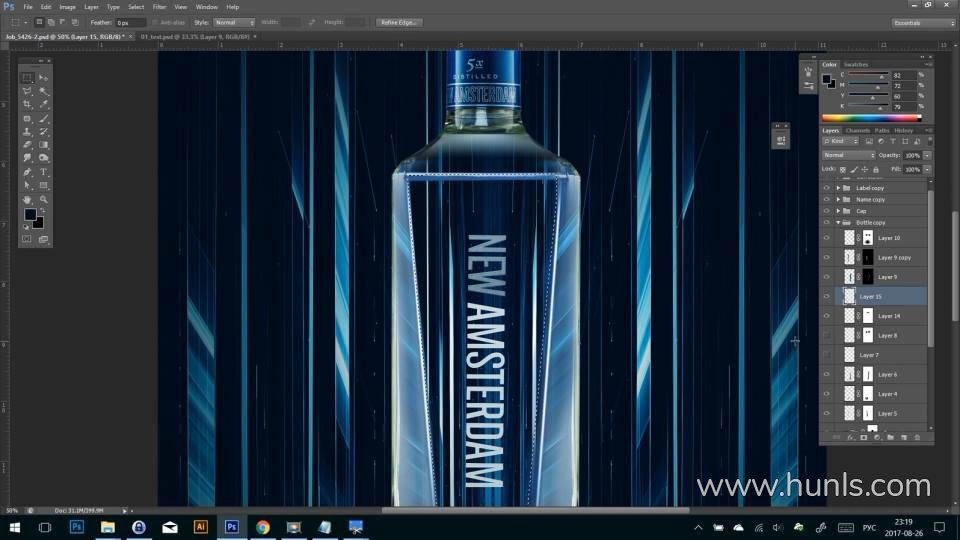Select the Magic Wand tool
The width and height of the screenshot is (960, 540).
[43, 92]
